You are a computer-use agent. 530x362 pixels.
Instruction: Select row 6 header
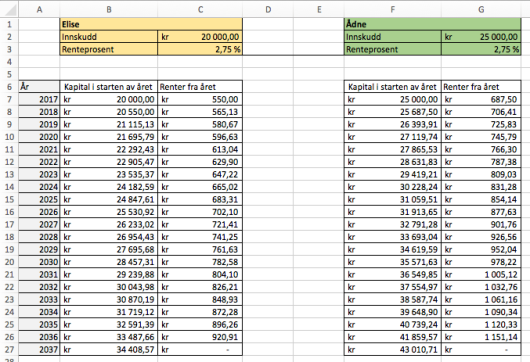coord(9,87)
